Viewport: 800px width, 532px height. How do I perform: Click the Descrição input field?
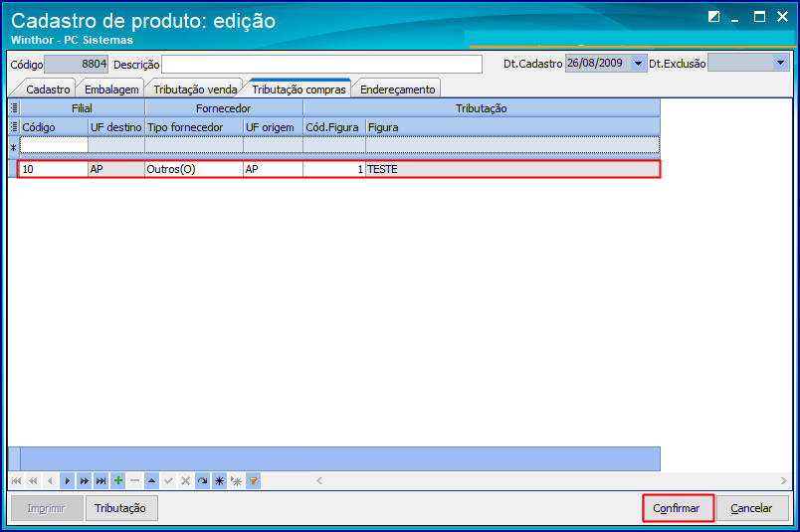(321, 65)
